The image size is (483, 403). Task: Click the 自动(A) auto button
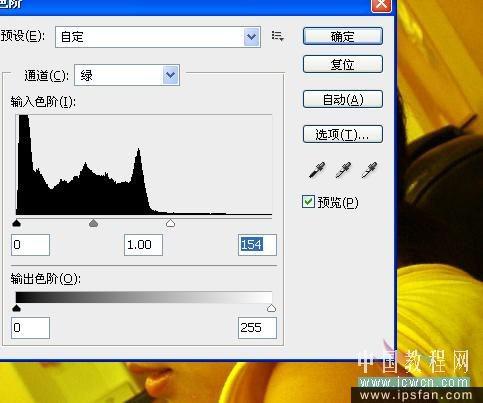(343, 99)
